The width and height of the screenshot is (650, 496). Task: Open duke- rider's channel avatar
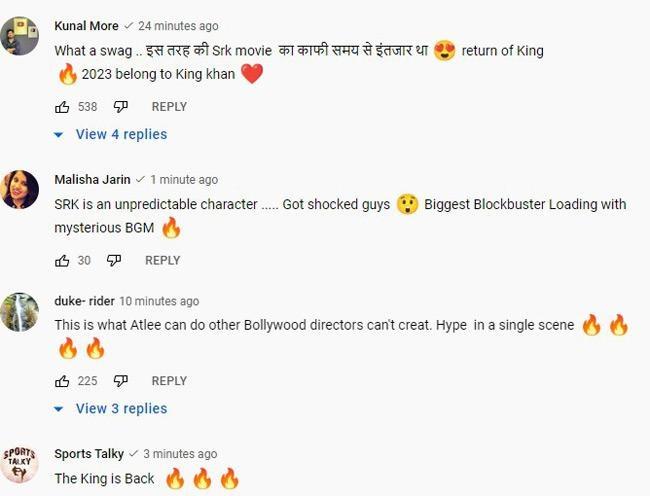(20, 311)
